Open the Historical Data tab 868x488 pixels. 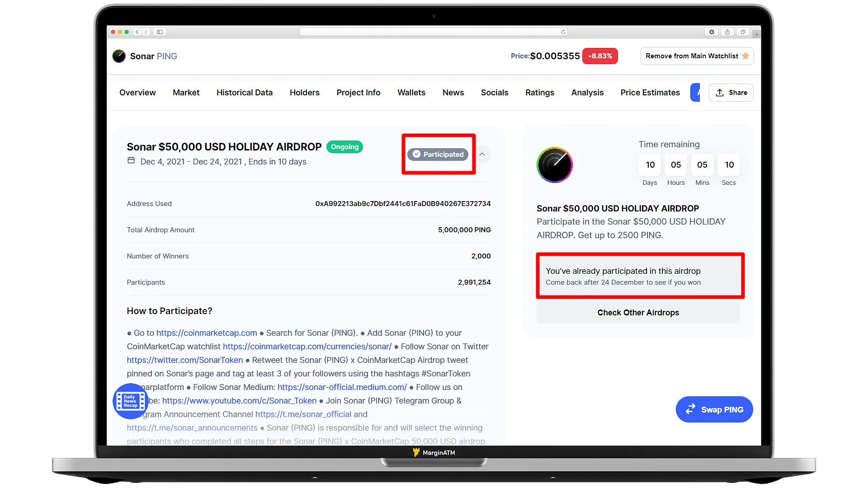click(245, 93)
